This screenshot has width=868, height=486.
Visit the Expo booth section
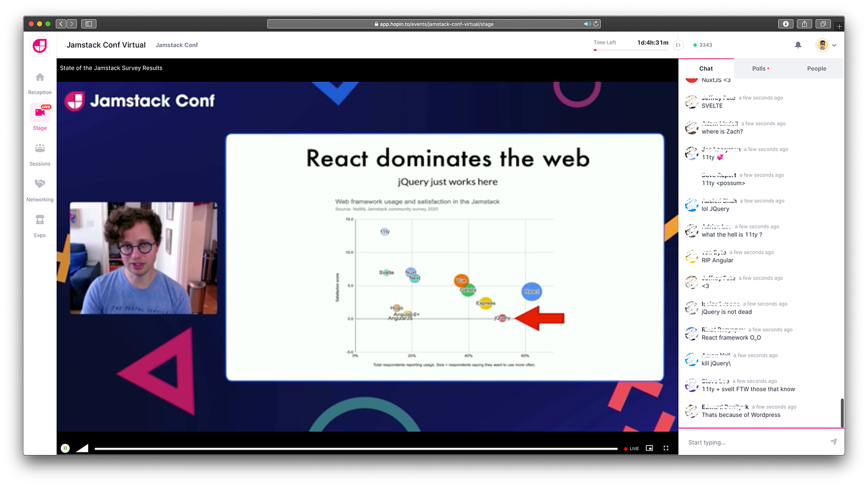40,227
